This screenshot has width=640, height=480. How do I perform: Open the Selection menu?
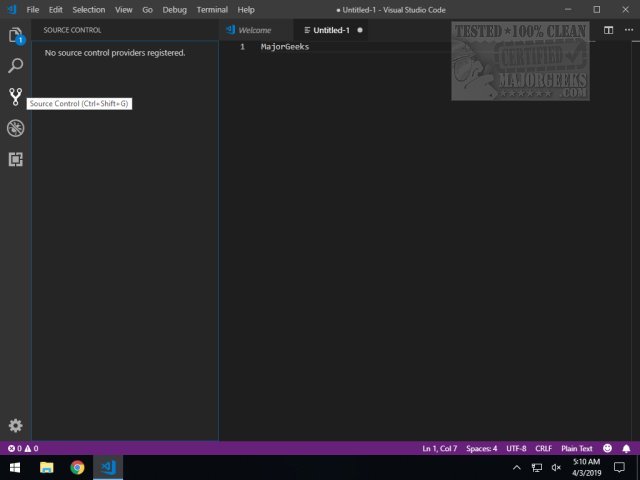click(x=89, y=10)
